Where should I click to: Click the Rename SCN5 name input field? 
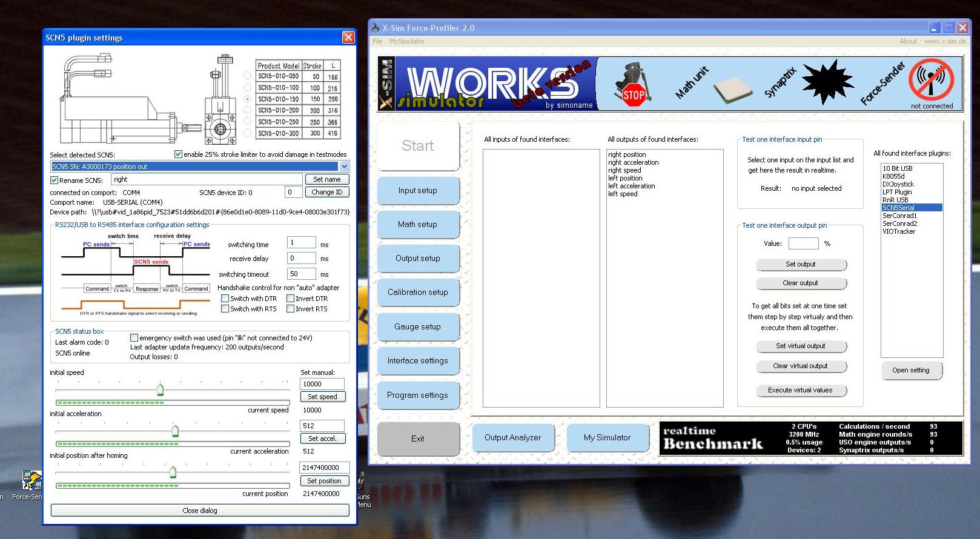pos(207,179)
